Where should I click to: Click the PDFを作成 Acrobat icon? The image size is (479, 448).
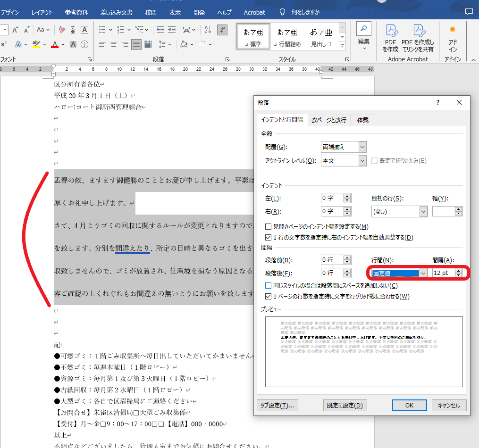coord(391,38)
